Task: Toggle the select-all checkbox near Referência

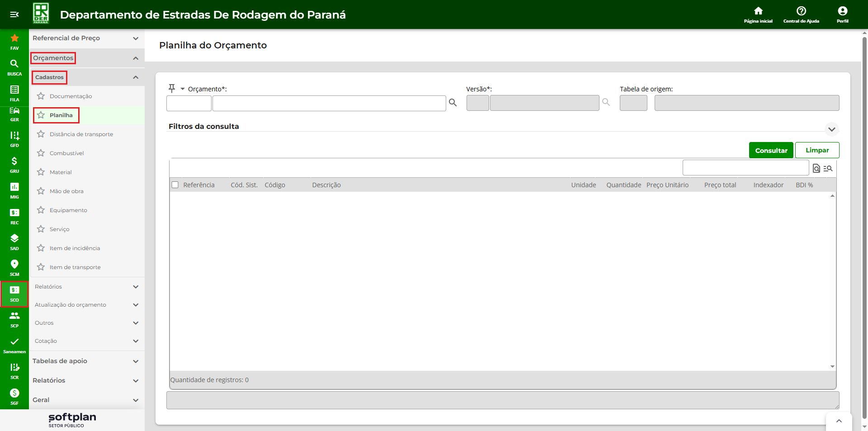Action: pos(175,185)
